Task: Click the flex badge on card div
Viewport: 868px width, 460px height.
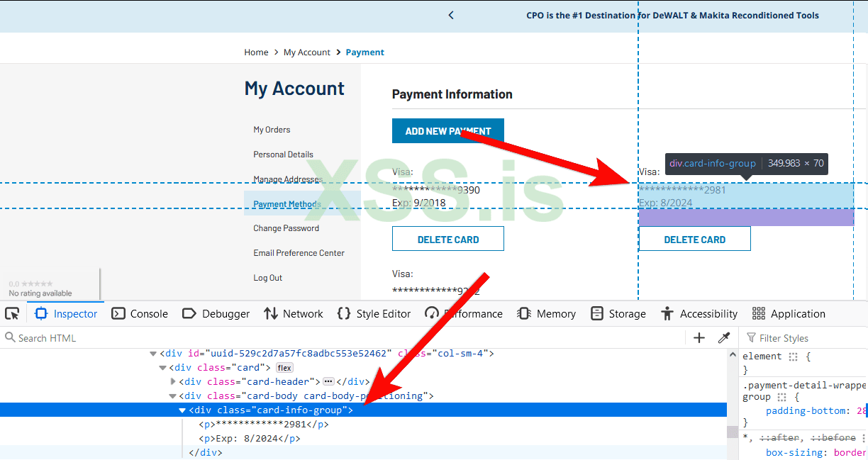Action: click(x=284, y=368)
